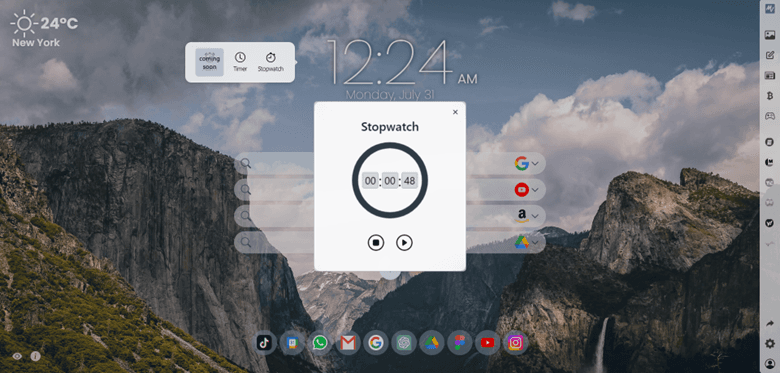Switch to the Stopwatch tab

[x=271, y=62]
